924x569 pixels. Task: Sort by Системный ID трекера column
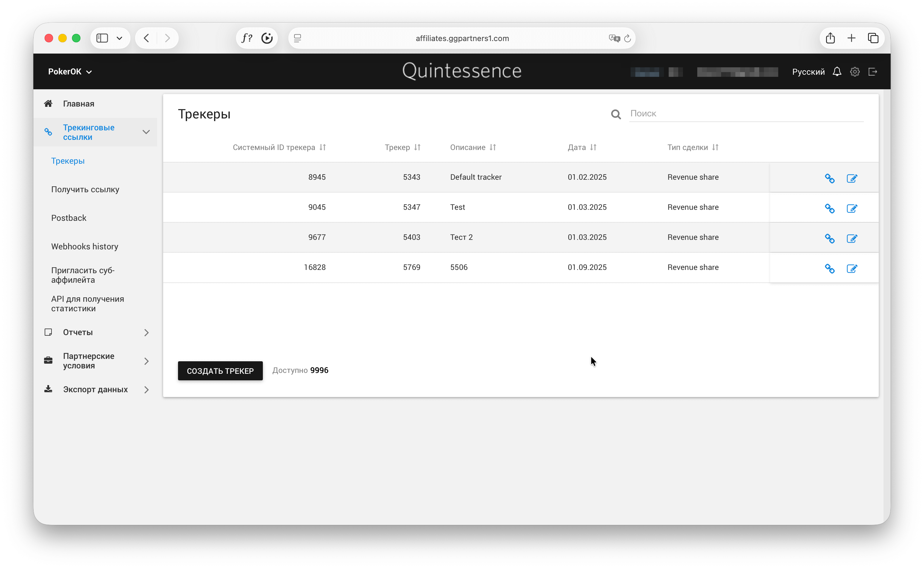tap(323, 148)
